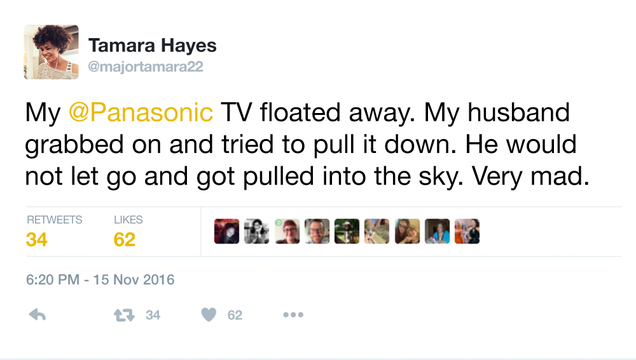Click the orange-toned liker avatar
Screen dimensions: 636x360
(467, 231)
